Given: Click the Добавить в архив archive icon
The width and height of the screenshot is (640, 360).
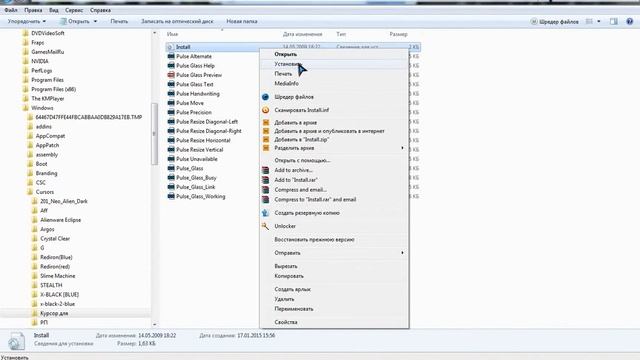Looking at the screenshot, I should (266, 122).
